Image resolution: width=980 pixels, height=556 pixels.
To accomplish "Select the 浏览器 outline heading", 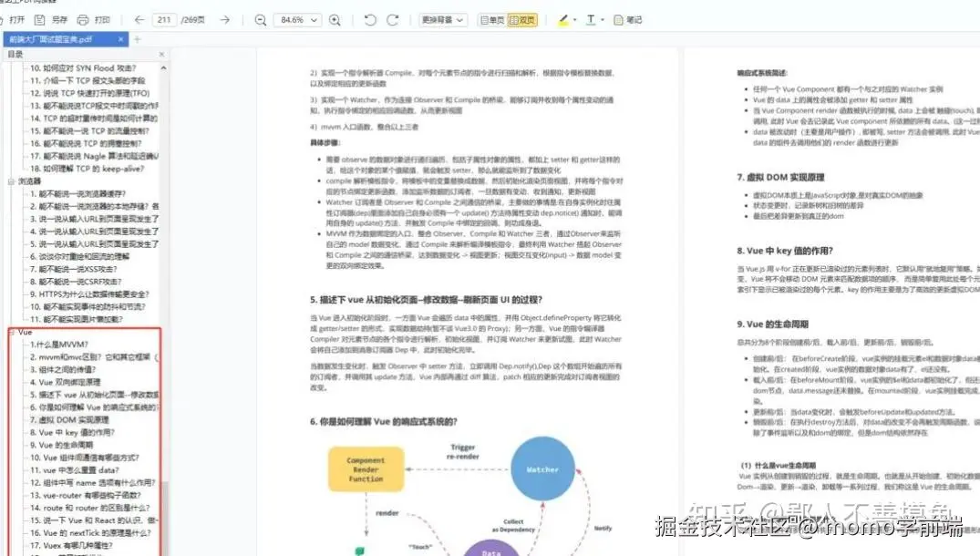I will point(29,181).
